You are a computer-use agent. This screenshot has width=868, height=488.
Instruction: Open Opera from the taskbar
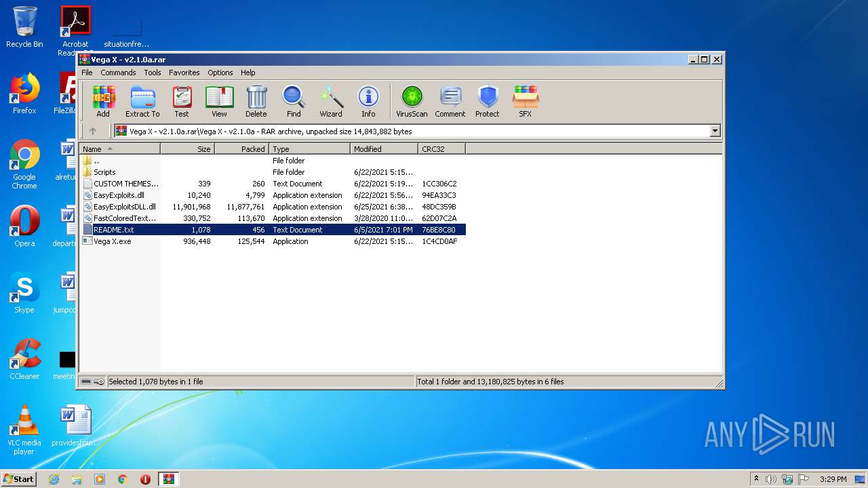[x=145, y=479]
